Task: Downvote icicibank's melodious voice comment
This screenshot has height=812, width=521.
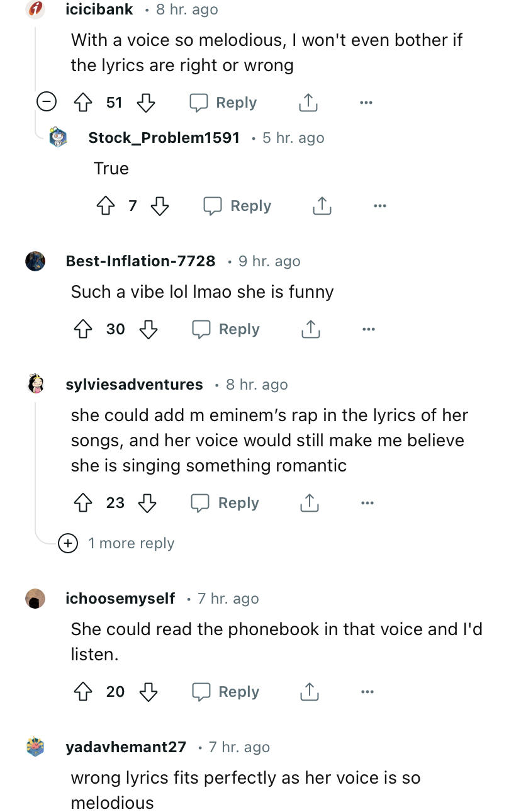Action: point(146,103)
